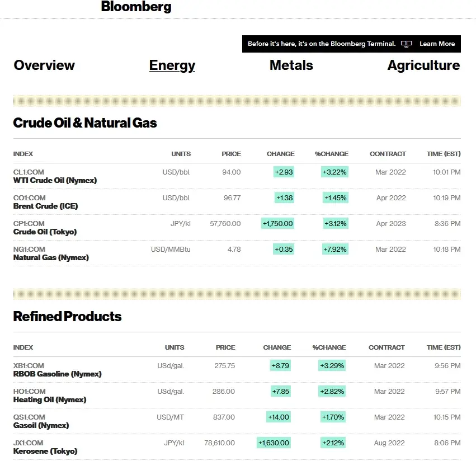The image size is (476, 461).
Task: Click the Crude Oil (Tokyo) link
Action: point(45,232)
